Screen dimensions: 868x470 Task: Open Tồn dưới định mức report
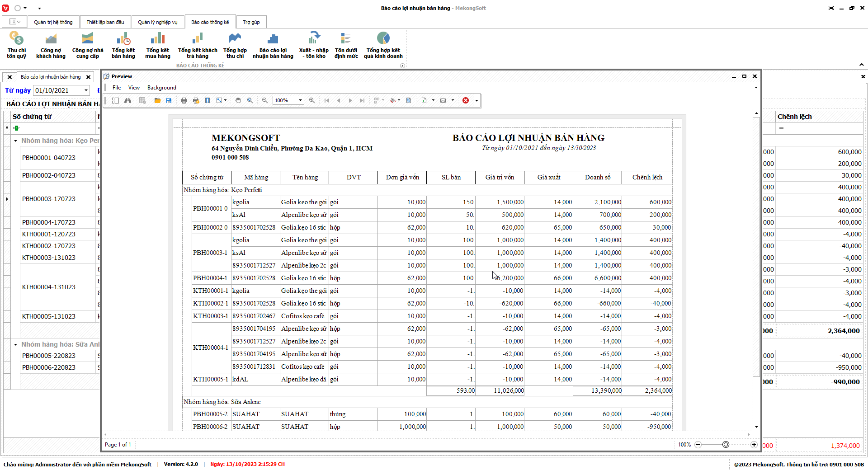coord(346,45)
